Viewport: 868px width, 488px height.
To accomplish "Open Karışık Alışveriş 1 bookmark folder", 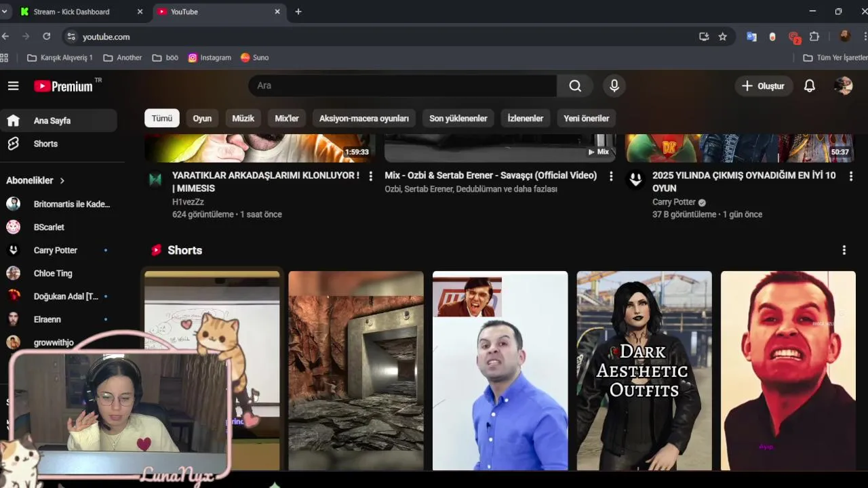I will [60, 58].
